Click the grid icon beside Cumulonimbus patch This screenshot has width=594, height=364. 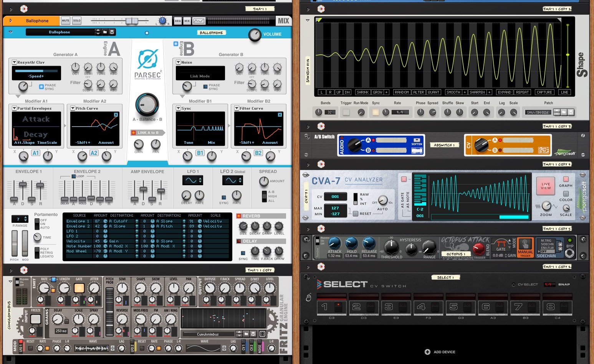(x=263, y=334)
